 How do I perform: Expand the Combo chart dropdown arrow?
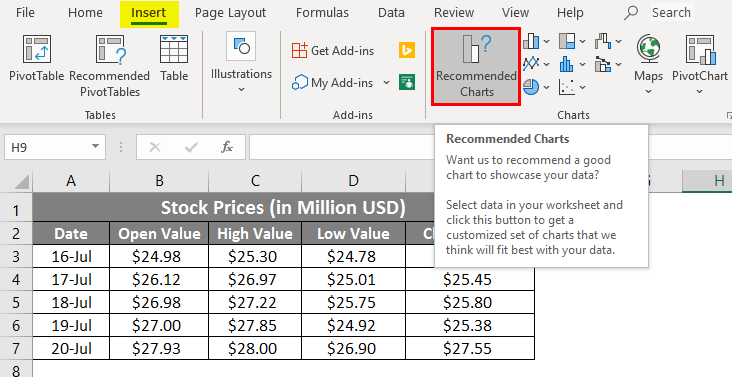point(619,64)
